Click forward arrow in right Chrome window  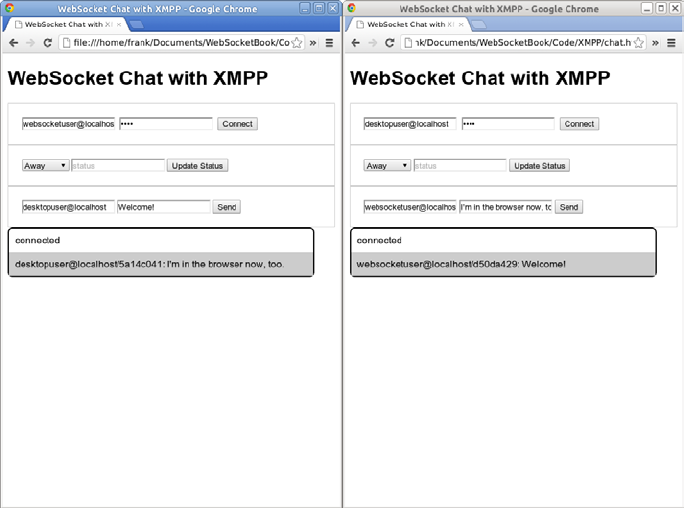pyautogui.click(x=372, y=43)
